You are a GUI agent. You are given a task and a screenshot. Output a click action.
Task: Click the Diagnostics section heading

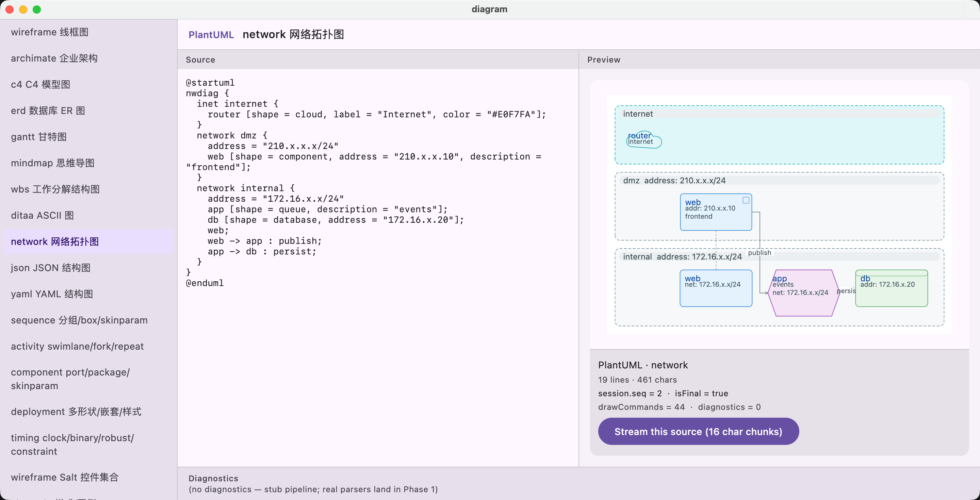[213, 478]
